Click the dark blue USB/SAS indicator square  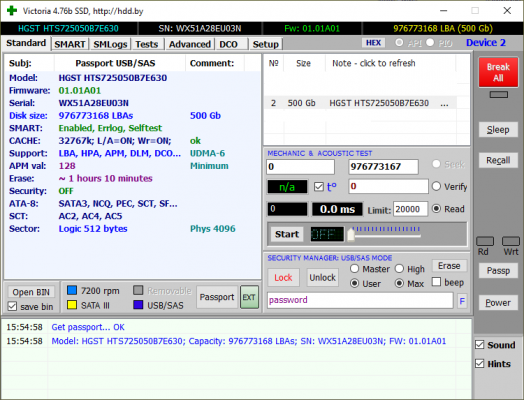(138, 305)
